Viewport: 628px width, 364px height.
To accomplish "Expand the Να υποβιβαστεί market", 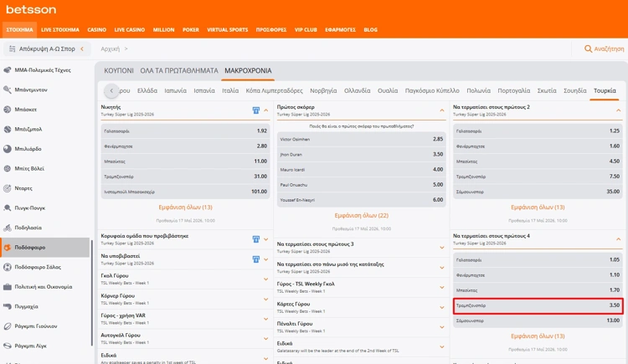I will [266, 259].
